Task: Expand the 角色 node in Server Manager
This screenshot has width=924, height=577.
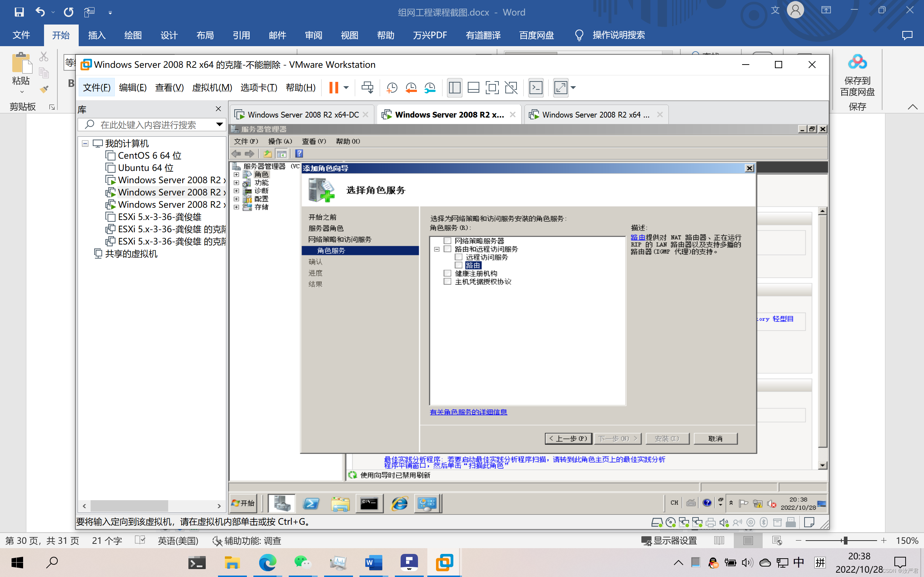Action: 236,175
